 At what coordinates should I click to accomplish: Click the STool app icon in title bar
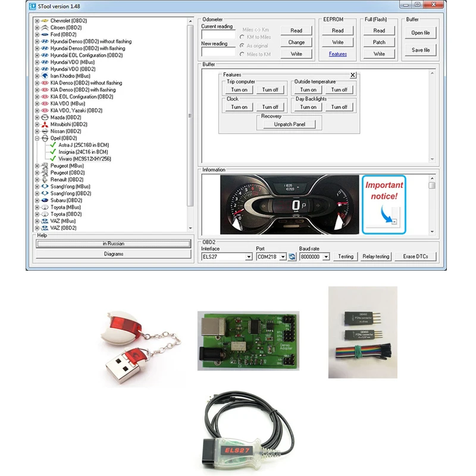coord(33,6)
